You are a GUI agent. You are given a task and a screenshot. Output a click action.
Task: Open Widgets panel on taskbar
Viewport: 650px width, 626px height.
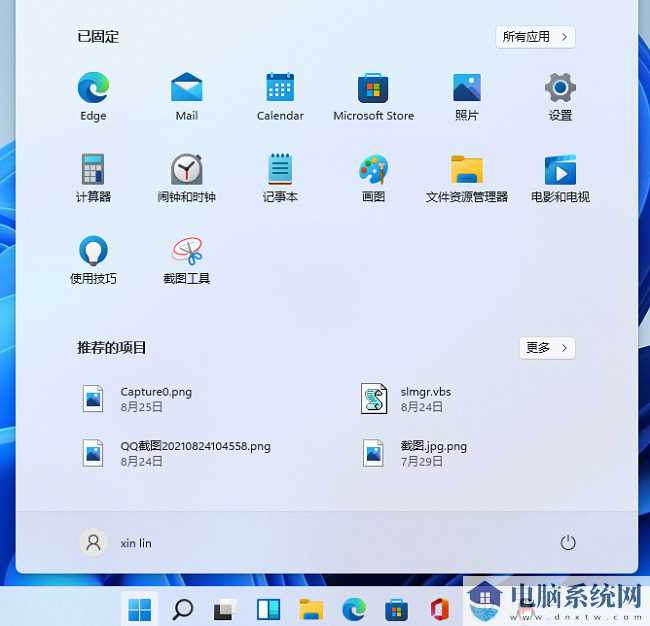coord(268,609)
